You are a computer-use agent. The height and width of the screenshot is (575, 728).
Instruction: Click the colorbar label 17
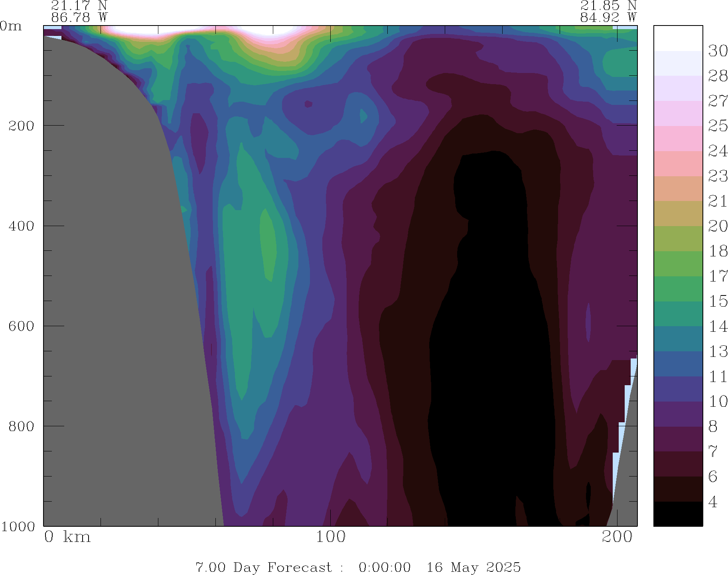click(x=718, y=276)
